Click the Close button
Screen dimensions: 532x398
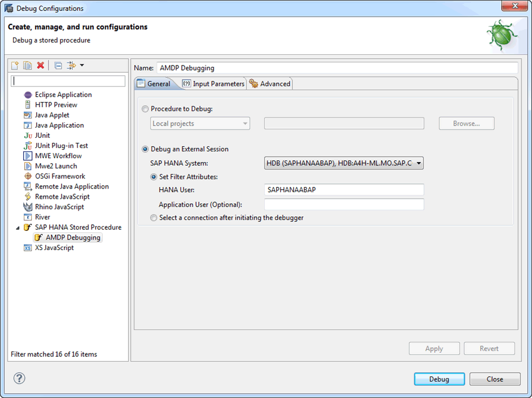click(495, 379)
